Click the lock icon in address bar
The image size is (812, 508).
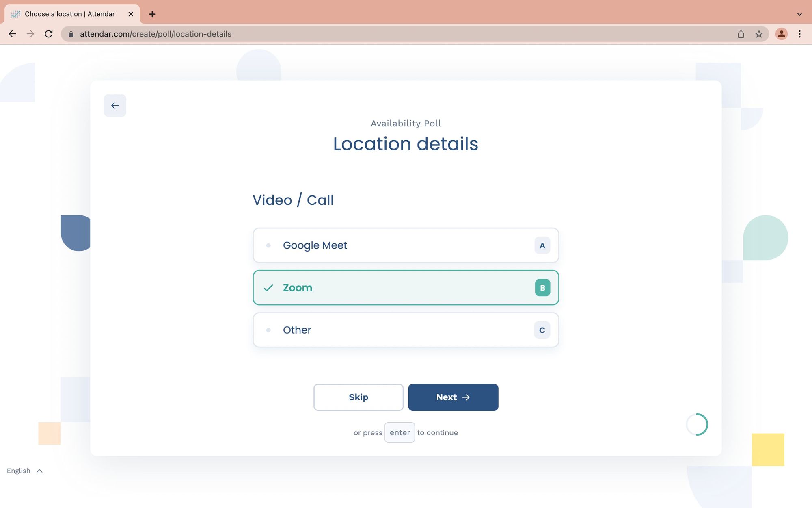coord(71,34)
